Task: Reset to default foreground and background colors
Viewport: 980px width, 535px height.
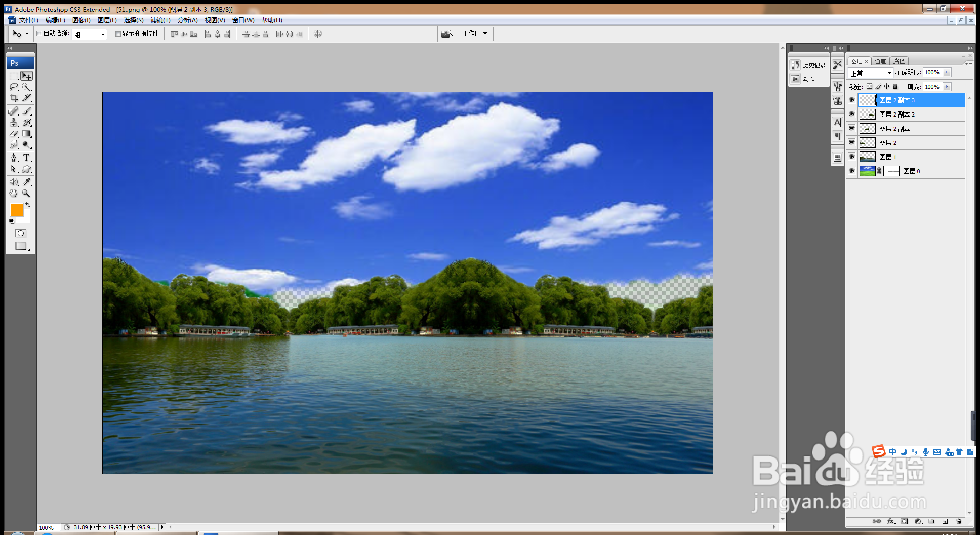Action: (x=11, y=221)
